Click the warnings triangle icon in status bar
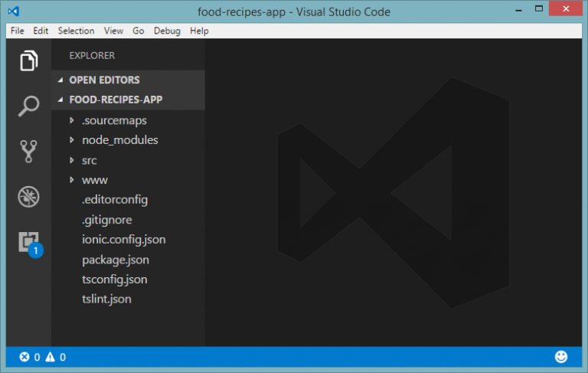 50,357
